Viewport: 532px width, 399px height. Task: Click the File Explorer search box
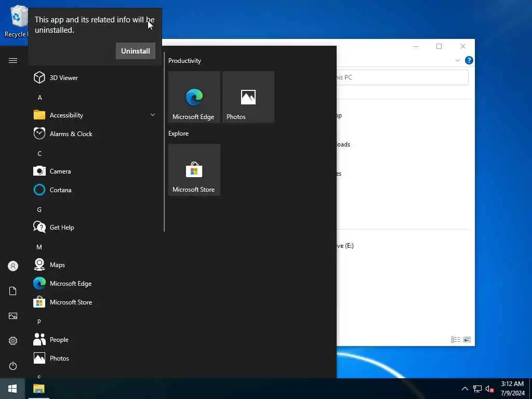point(403,77)
